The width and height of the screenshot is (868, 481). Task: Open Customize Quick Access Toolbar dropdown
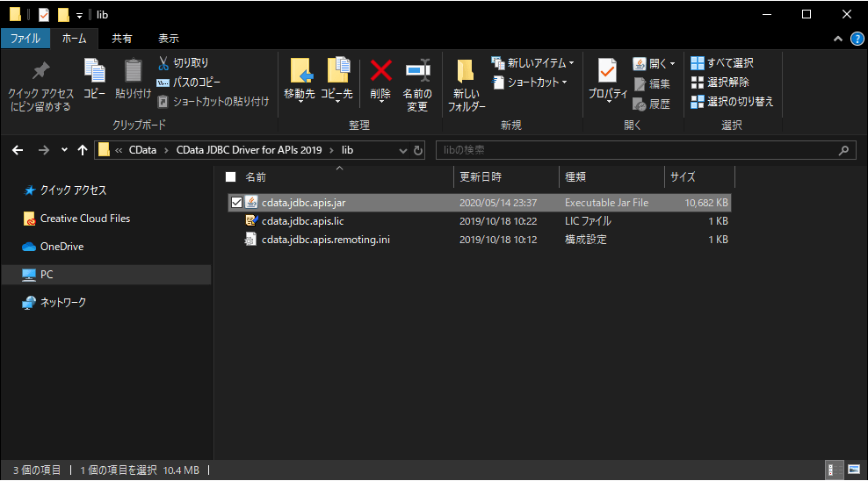click(x=79, y=16)
